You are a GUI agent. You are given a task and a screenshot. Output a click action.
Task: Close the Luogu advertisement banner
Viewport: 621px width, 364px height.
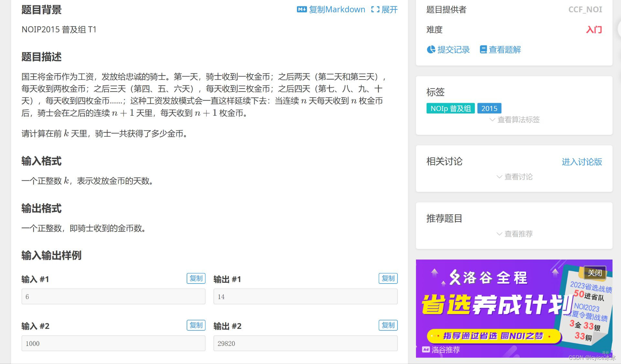click(594, 273)
